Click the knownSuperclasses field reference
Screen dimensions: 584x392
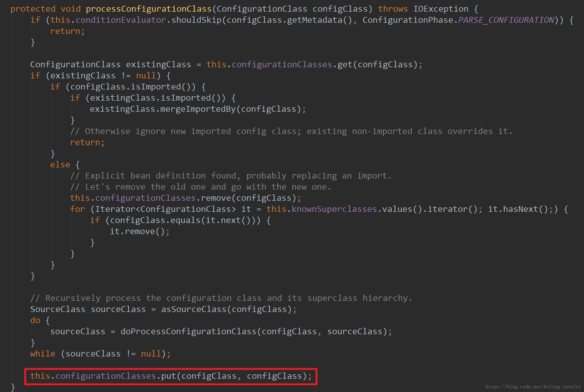(x=334, y=209)
